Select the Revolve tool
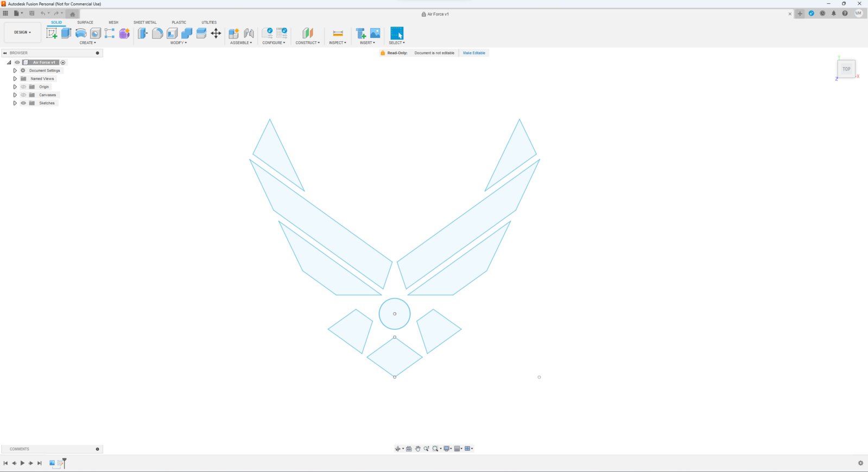Viewport: 868px width, 472px height. 81,33
